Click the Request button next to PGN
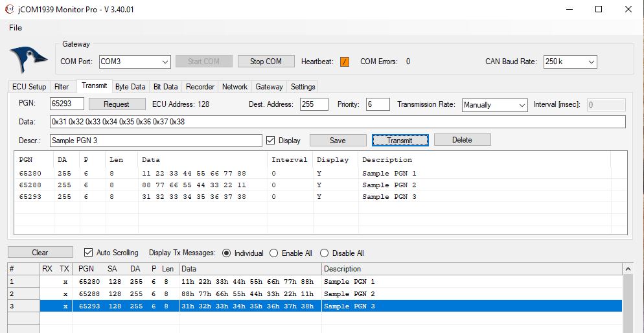Viewport: 644px width, 333px height. point(117,104)
